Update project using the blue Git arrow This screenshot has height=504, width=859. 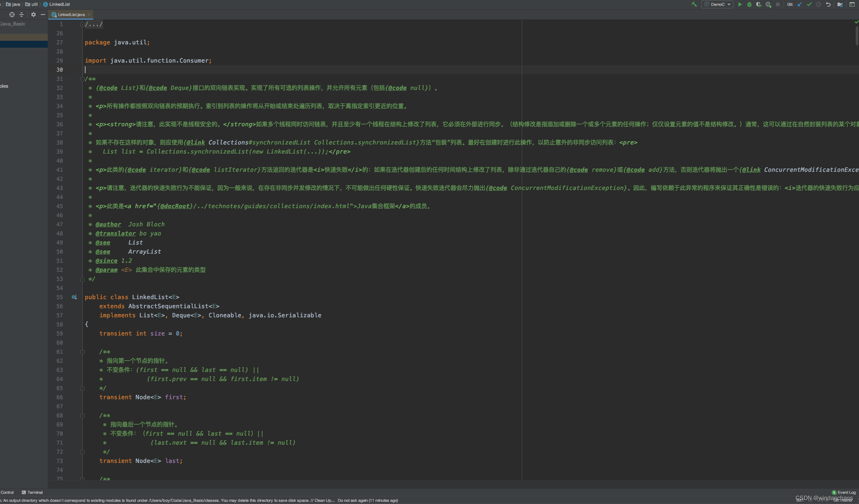(x=800, y=4)
